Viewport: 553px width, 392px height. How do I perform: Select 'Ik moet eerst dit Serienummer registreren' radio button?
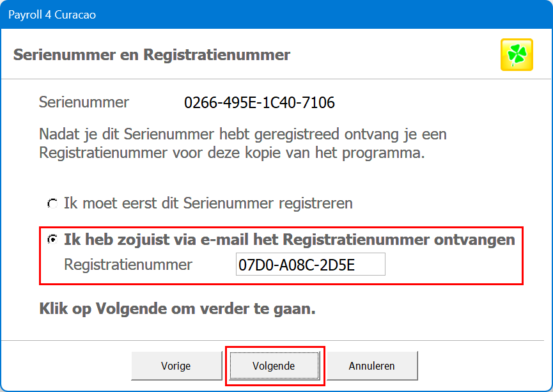point(52,204)
